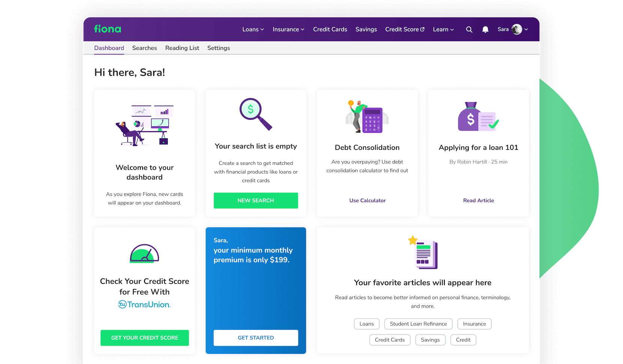
Task: Click GET YOUR CREDIT SCORE button
Action: (144, 338)
